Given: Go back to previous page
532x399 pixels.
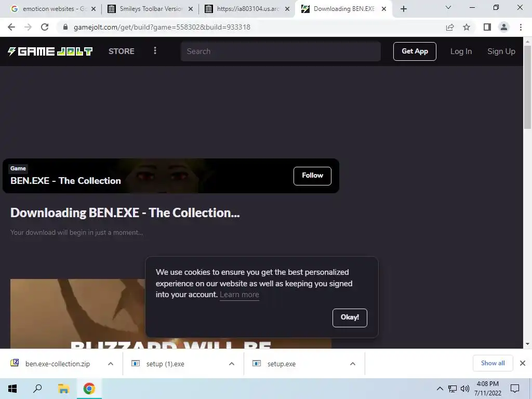Looking at the screenshot, I should click(x=11, y=27).
